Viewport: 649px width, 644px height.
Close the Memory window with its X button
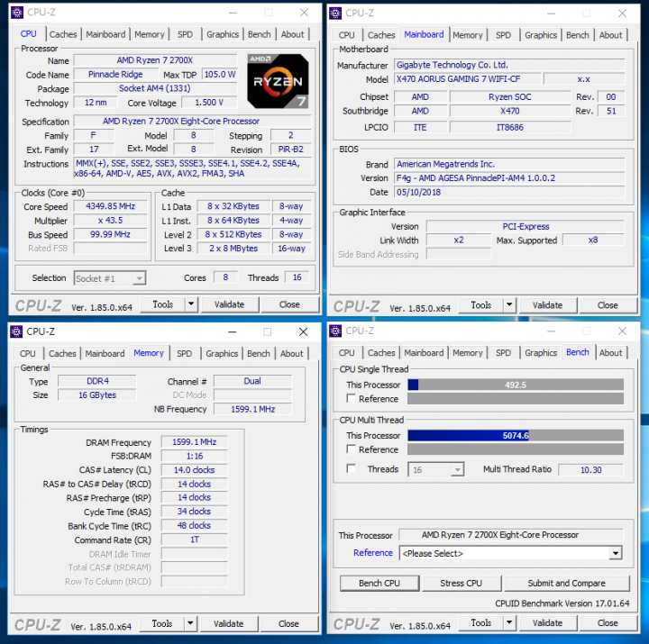coord(304,331)
